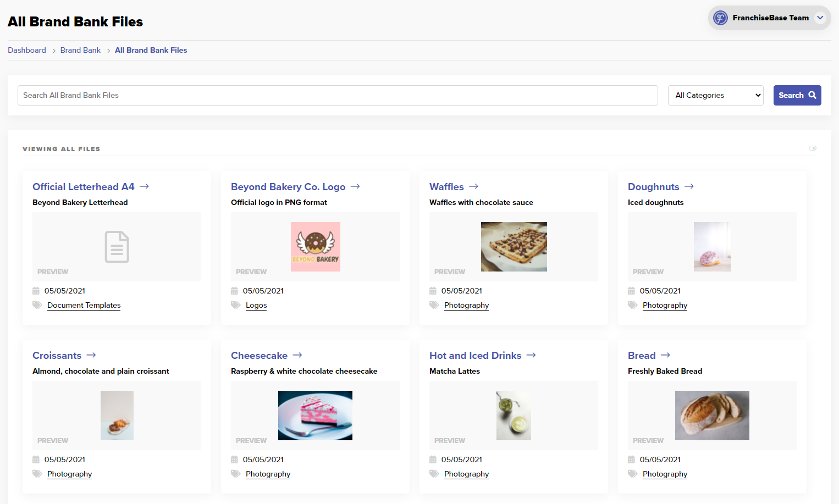Click the arrow icon beside Croissants

91,356
